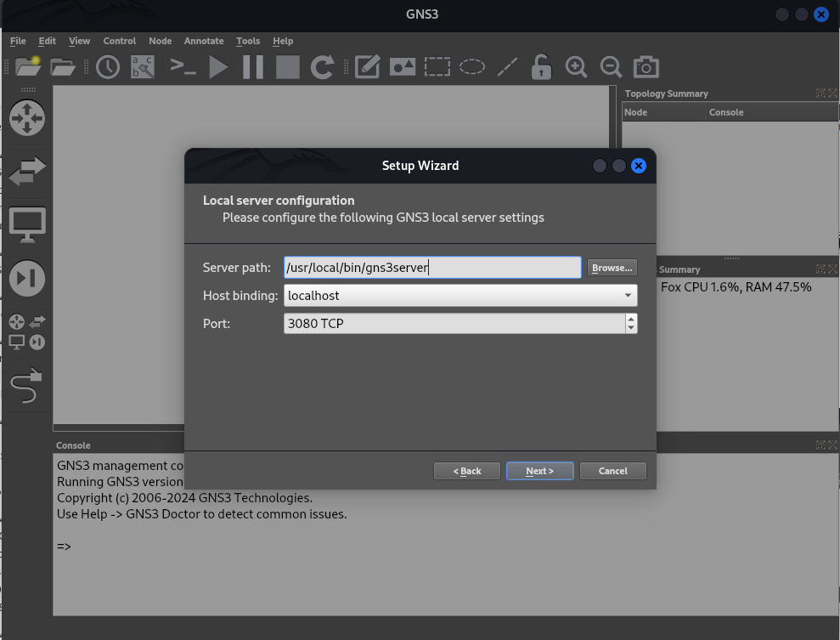
Task: Suspend all nodes with the pause icon
Action: tap(253, 67)
